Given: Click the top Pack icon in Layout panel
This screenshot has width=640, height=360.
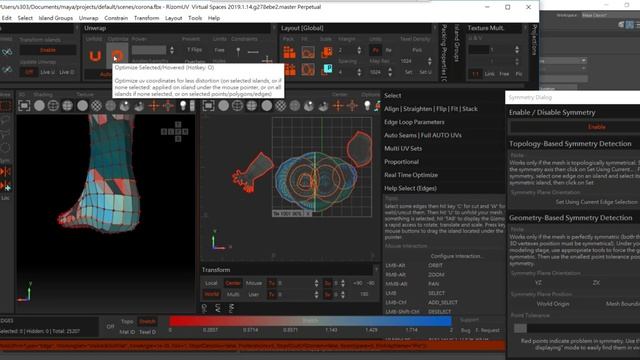Looking at the screenshot, I should pos(289,52).
